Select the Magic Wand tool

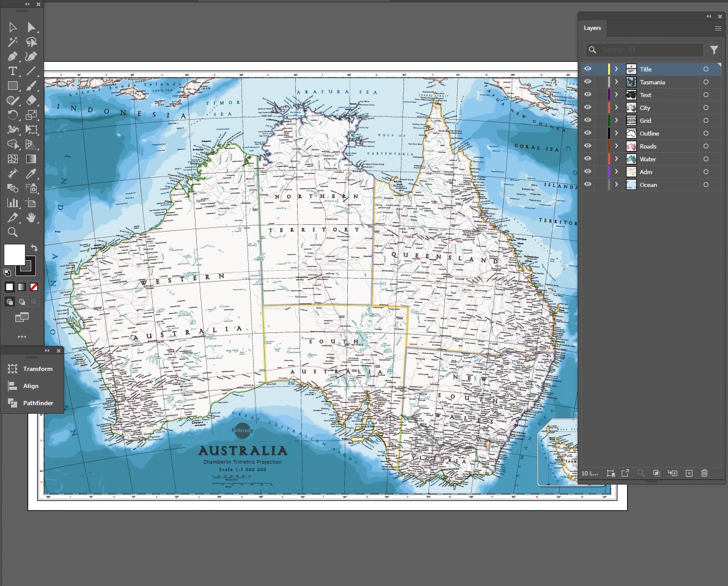pyautogui.click(x=13, y=42)
